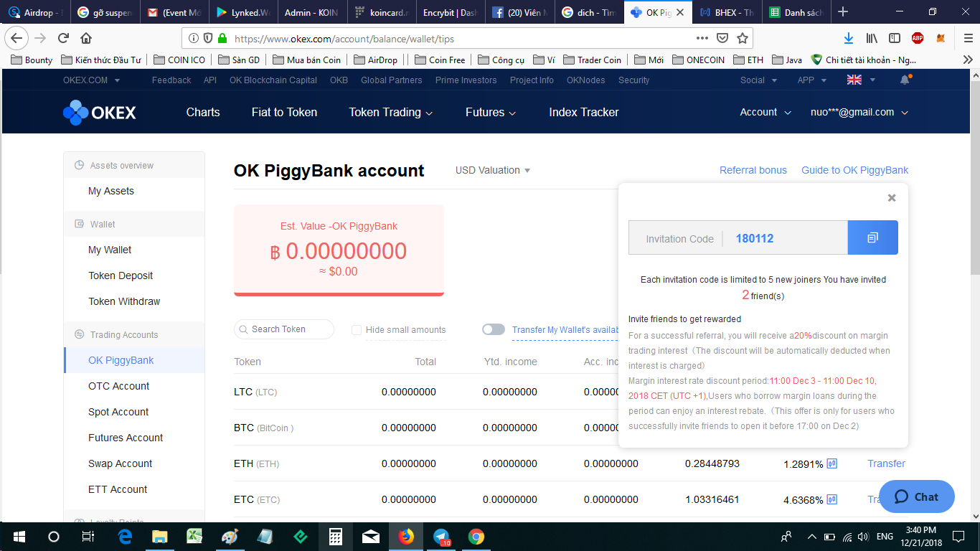Switch to the BHEX browser tab
980x551 pixels.
[x=727, y=12]
